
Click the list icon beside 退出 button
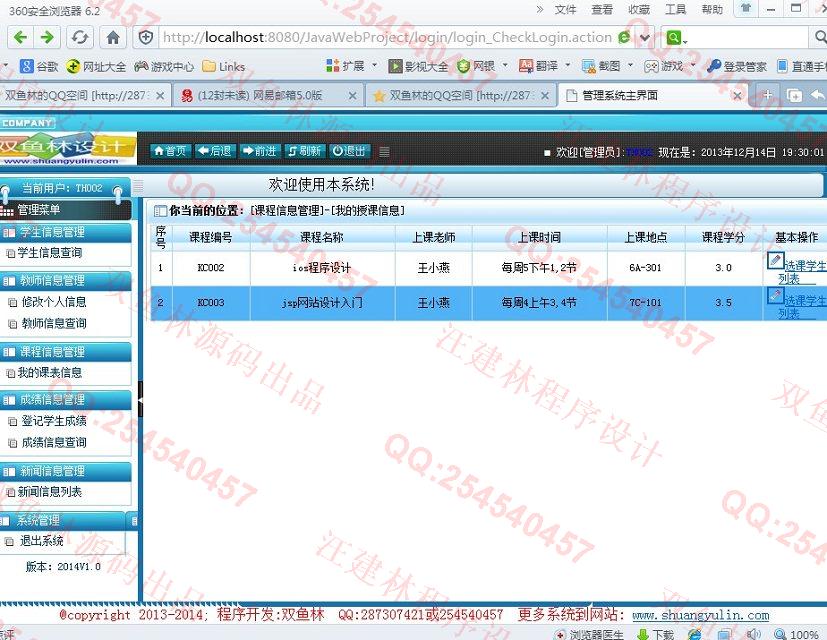[384, 152]
